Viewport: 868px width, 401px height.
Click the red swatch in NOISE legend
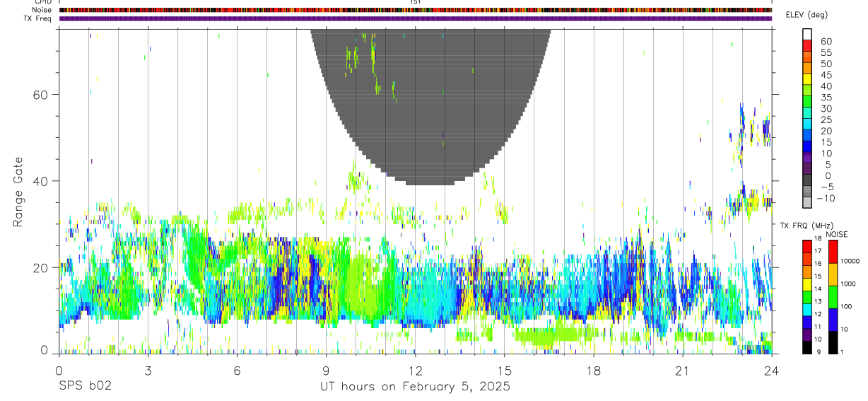point(833,252)
